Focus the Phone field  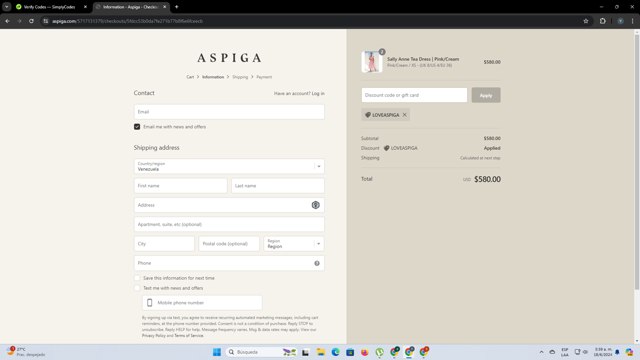pyautogui.click(x=229, y=263)
